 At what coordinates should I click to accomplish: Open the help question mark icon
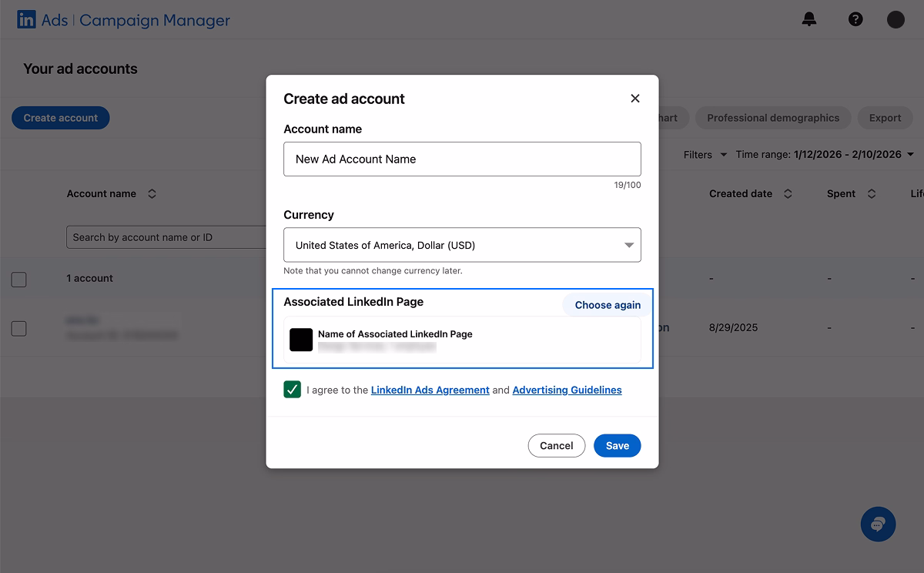[855, 18]
